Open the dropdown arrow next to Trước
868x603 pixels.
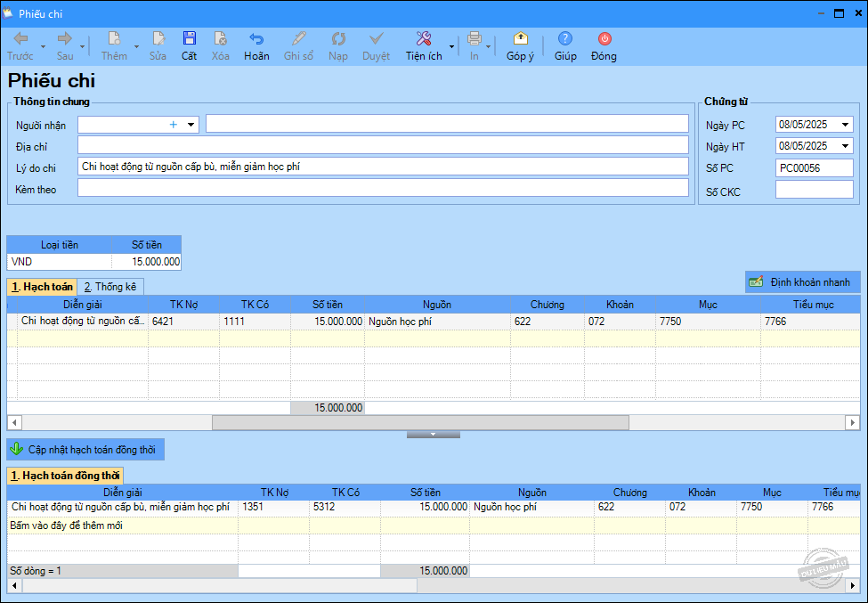pyautogui.click(x=44, y=47)
